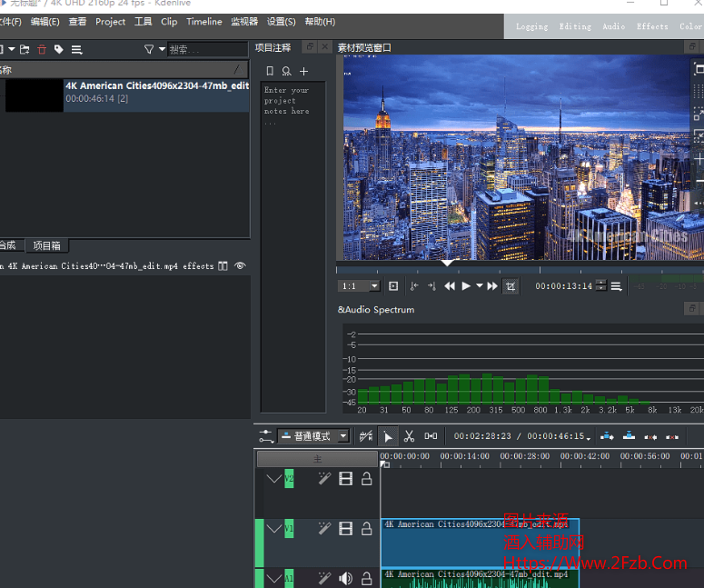Viewport: 704px width, 588px height.
Task: Click the rewind button in clip monitor
Action: click(x=449, y=286)
